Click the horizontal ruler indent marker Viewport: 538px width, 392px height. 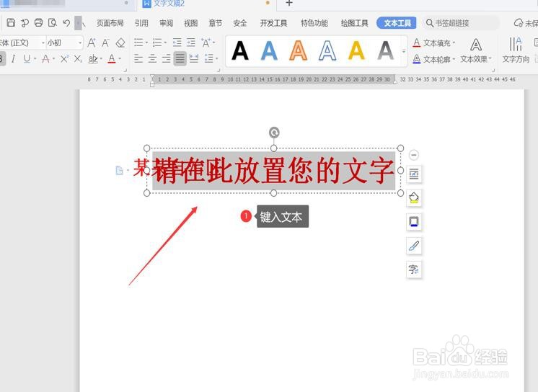tap(152, 81)
